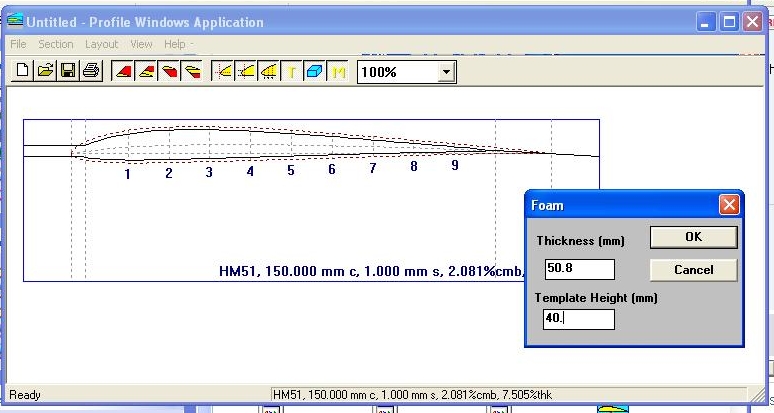Confirm Foam dialog with OK
Viewport: 774px width, 413px height.
click(693, 237)
